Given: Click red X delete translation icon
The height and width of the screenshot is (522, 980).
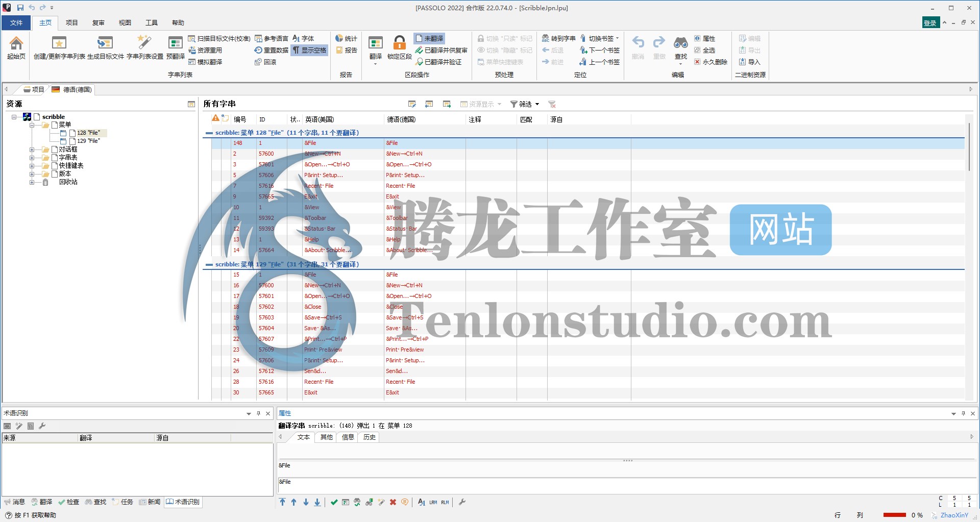Looking at the screenshot, I should click(393, 502).
